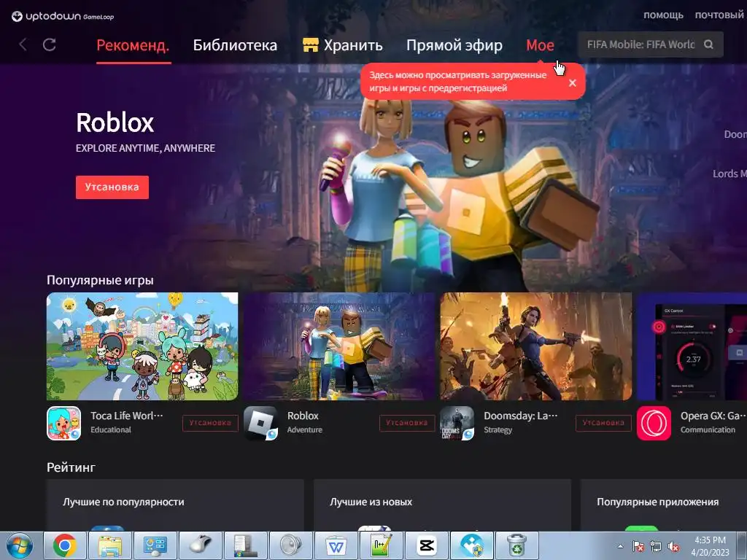
Task: Click the Toca Life World title text
Action: pyautogui.click(x=127, y=416)
